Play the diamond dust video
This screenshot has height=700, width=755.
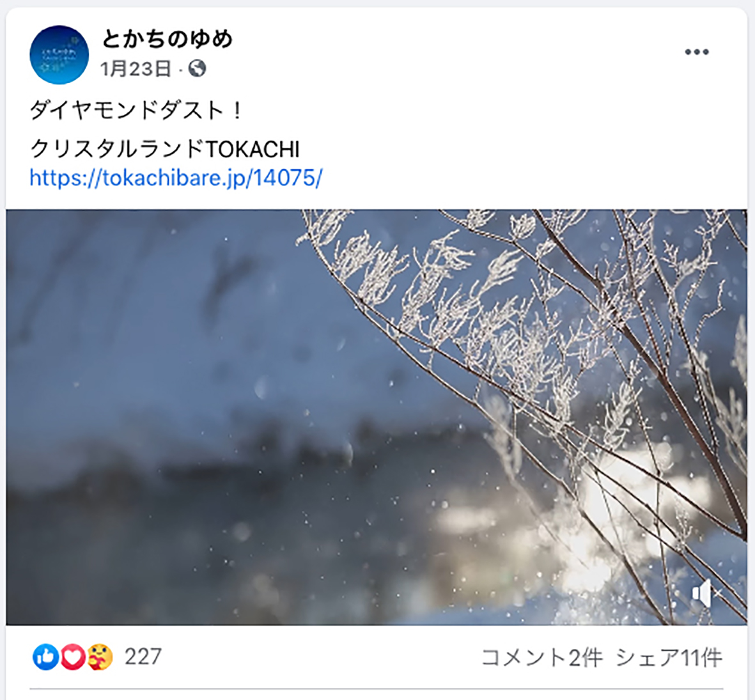(x=377, y=417)
